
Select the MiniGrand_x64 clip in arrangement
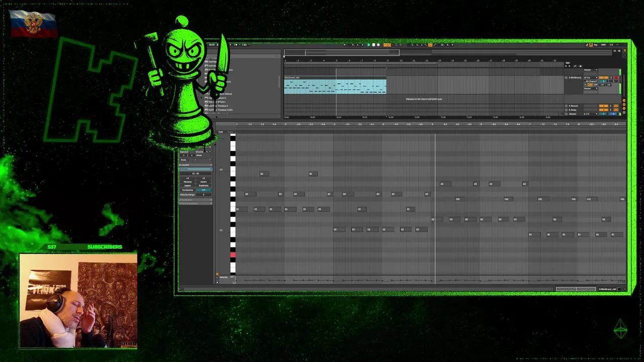335,85
